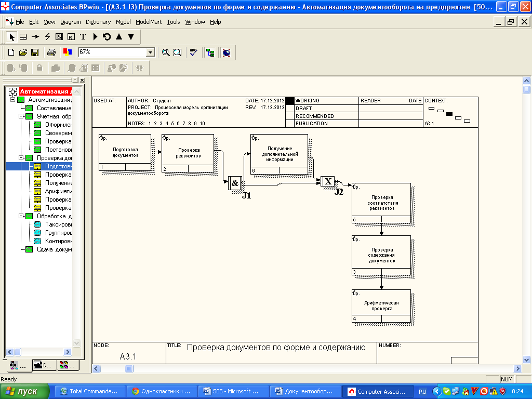This screenshot has width=532, height=399.
Task: Collapse the Учетная обр. tree node
Action: pyautogui.click(x=21, y=116)
